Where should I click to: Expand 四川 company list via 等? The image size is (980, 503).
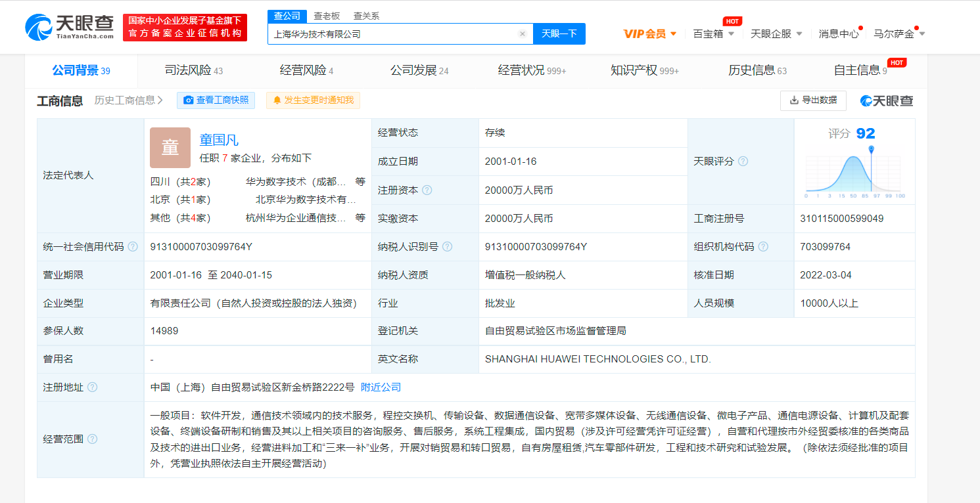coord(360,181)
